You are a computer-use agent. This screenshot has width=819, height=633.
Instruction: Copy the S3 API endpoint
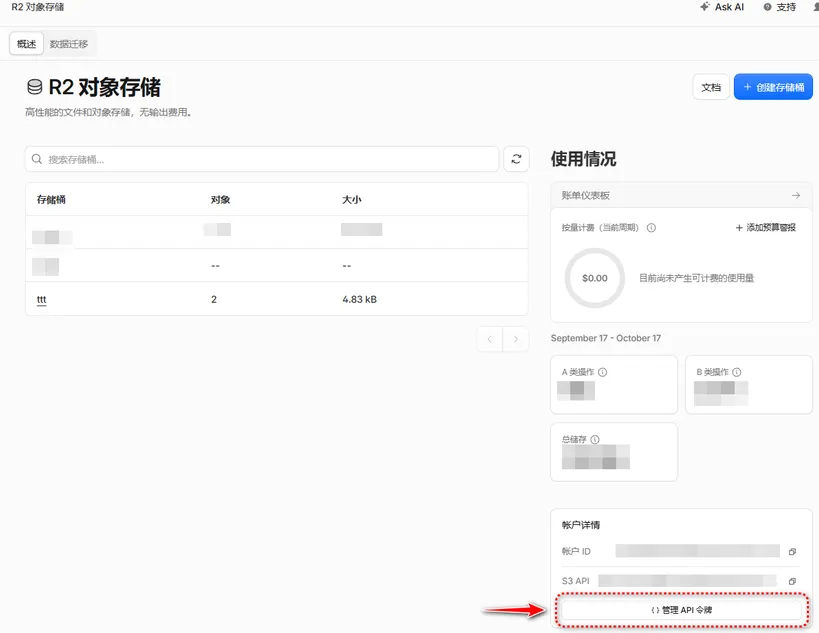[x=792, y=581]
